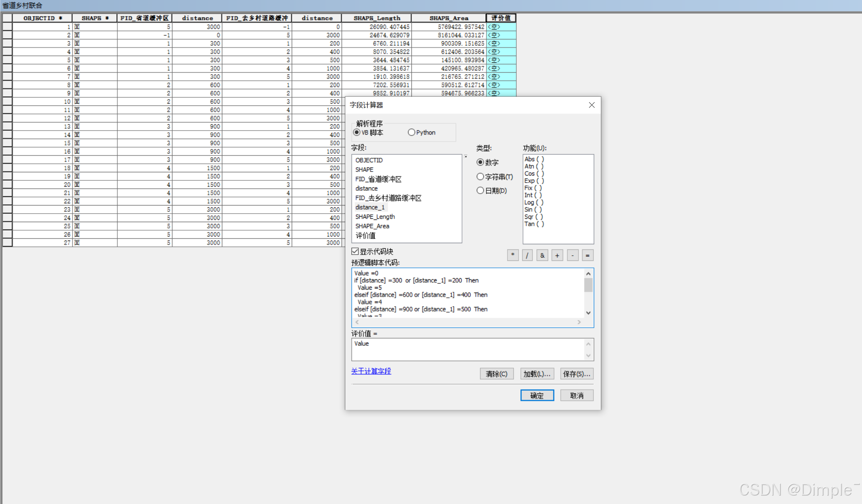
Task: Select OBJECTID in the fields list
Action: coord(369,160)
